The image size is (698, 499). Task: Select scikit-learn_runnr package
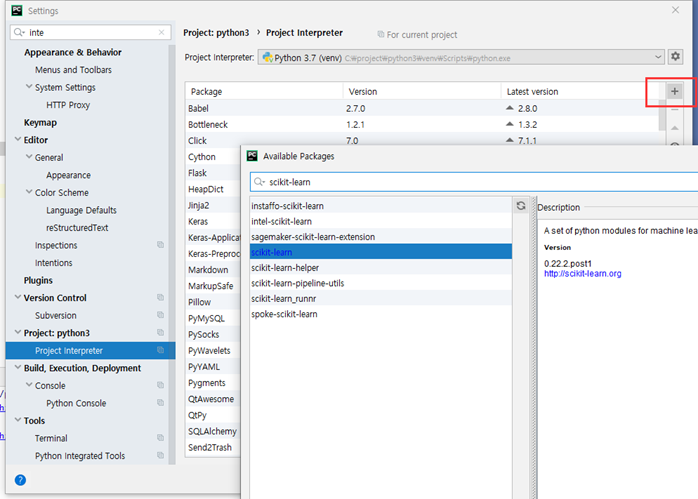(381, 298)
